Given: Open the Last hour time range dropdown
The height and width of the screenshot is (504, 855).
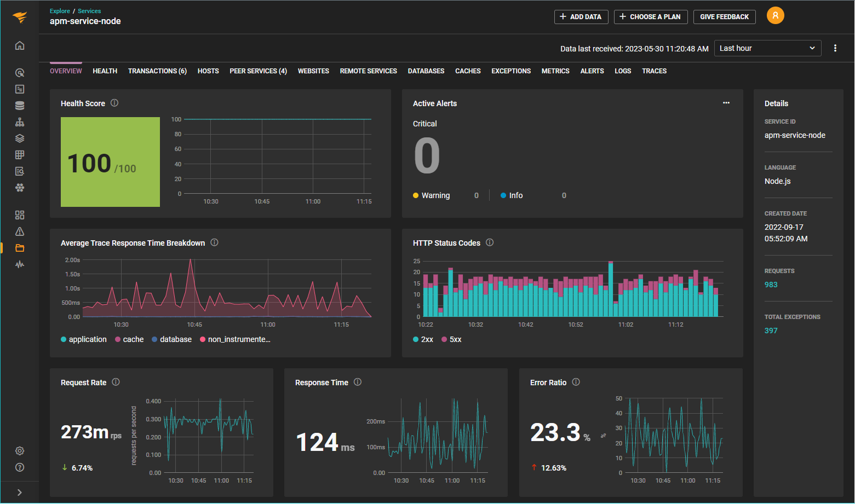Looking at the screenshot, I should [767, 48].
